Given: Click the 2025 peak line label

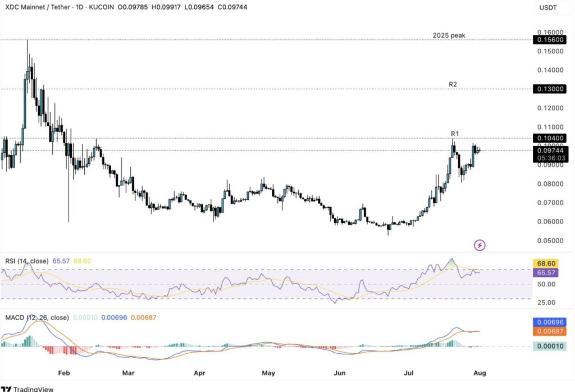Looking at the screenshot, I should tap(449, 35).
